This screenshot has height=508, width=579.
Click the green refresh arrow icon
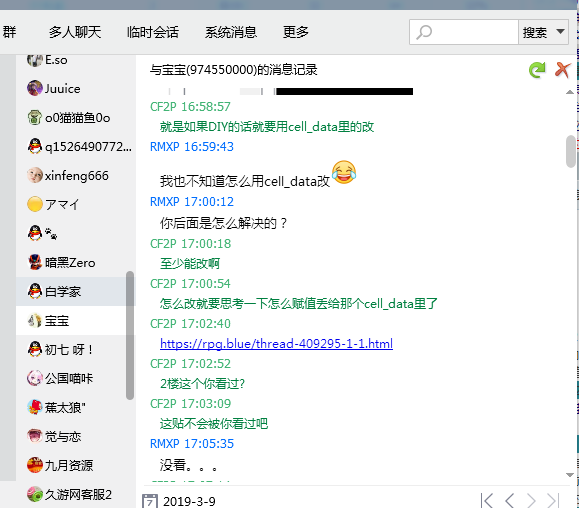[x=537, y=69]
